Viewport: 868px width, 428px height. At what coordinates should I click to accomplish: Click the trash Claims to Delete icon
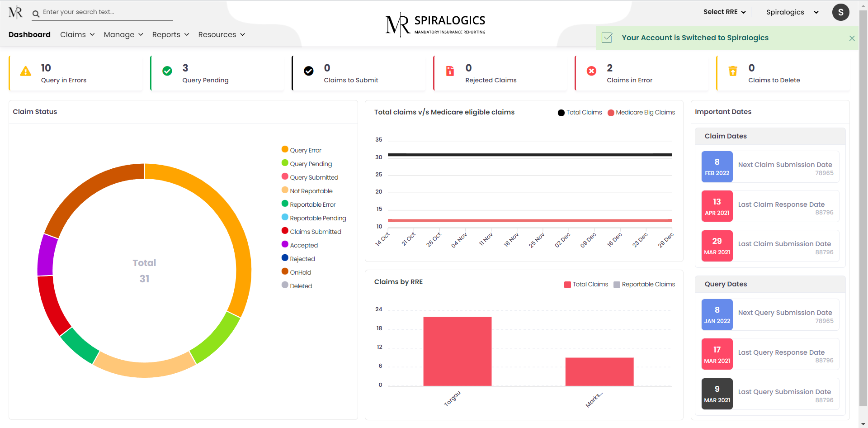click(x=733, y=71)
